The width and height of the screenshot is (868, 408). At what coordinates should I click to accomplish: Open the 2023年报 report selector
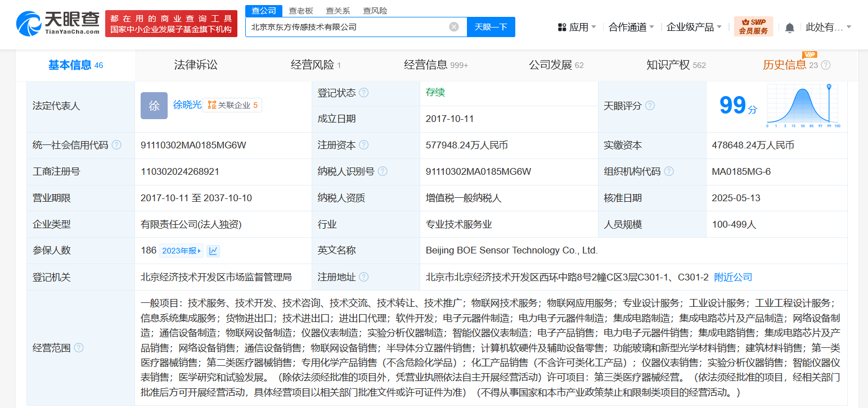181,251
